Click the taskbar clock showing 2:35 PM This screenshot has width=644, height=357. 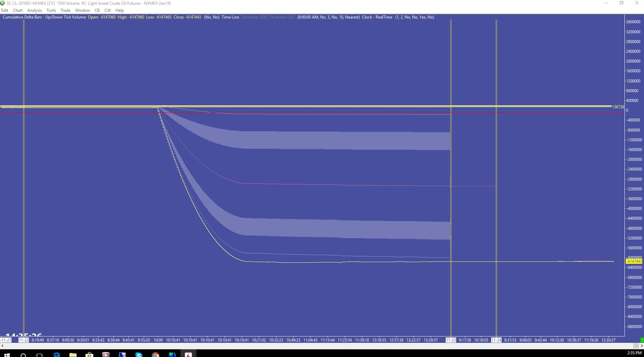coord(634,353)
